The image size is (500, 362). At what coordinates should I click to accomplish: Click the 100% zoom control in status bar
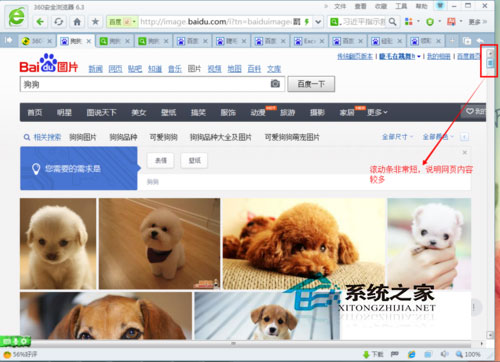(x=468, y=354)
